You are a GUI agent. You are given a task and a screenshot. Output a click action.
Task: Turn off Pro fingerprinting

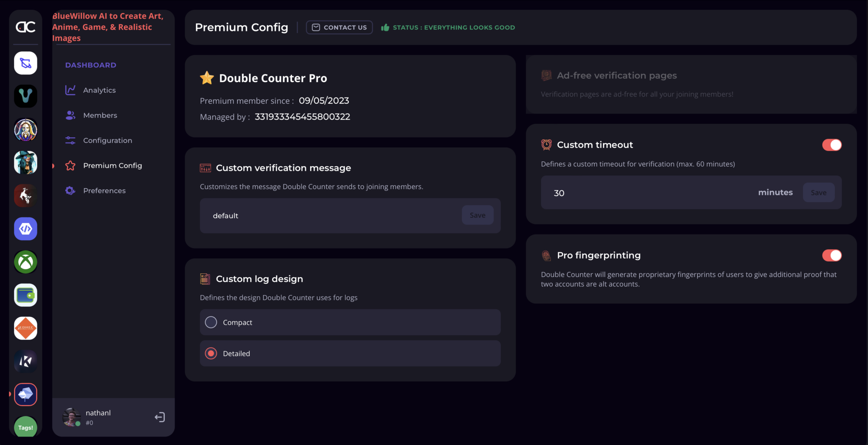(831, 255)
